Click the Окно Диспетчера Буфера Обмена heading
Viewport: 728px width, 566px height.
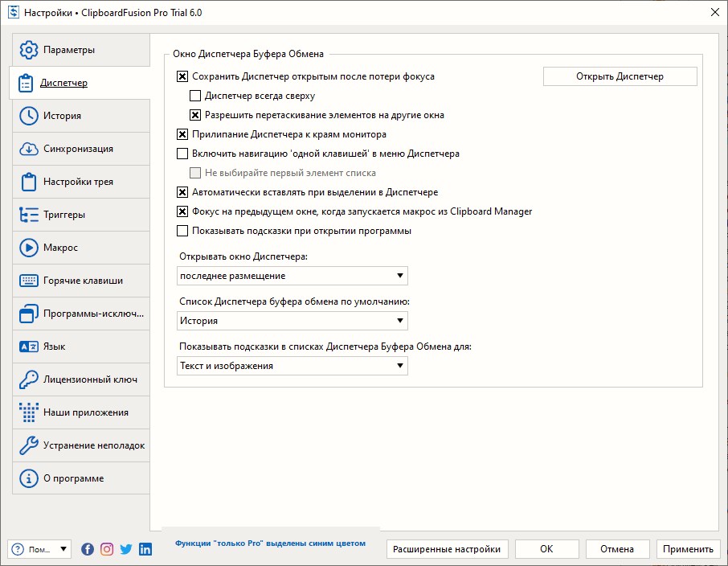pyautogui.click(x=248, y=54)
